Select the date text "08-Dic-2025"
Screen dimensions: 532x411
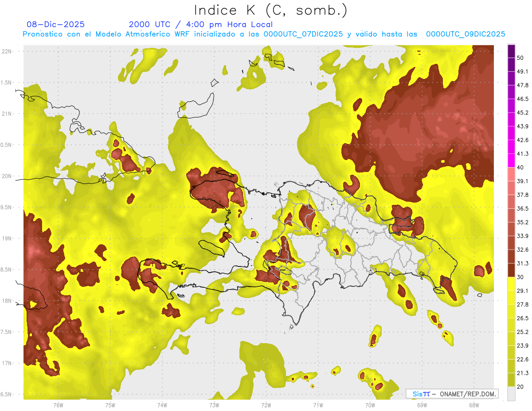tap(55, 24)
